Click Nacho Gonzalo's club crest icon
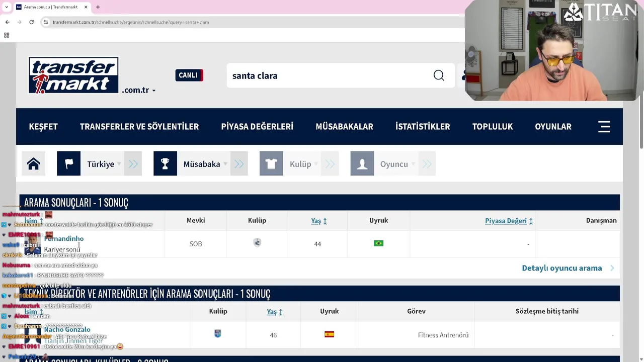The image size is (644, 362). tap(218, 333)
